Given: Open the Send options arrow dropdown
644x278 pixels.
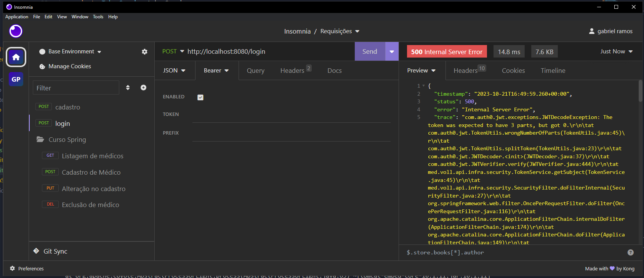Looking at the screenshot, I should point(392,51).
